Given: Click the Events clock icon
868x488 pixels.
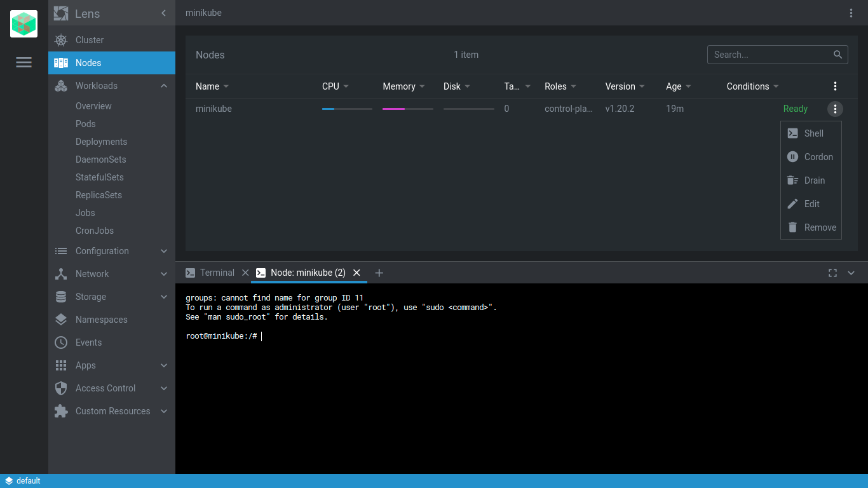Looking at the screenshot, I should click(x=61, y=342).
